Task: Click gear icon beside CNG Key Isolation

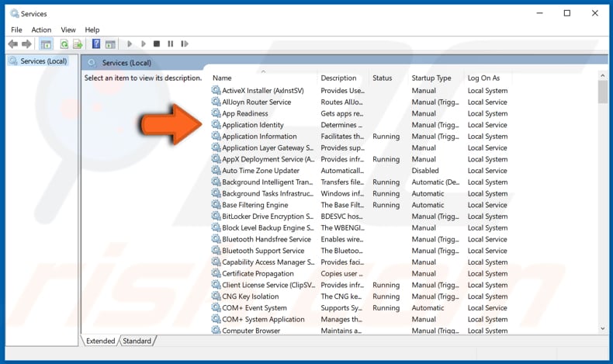Action: pos(216,296)
